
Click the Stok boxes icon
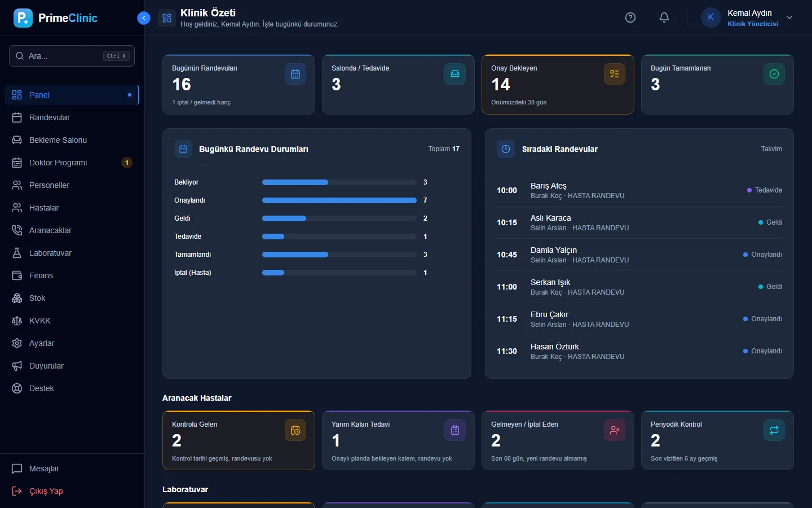tap(17, 298)
